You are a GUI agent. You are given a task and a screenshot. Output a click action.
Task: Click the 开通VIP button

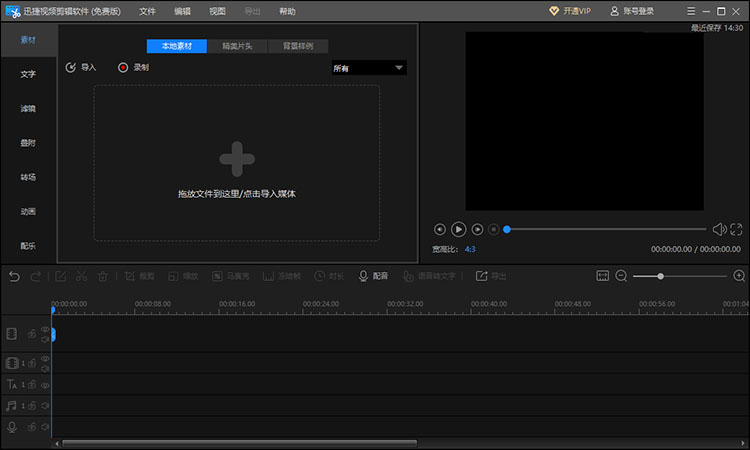pyautogui.click(x=570, y=11)
